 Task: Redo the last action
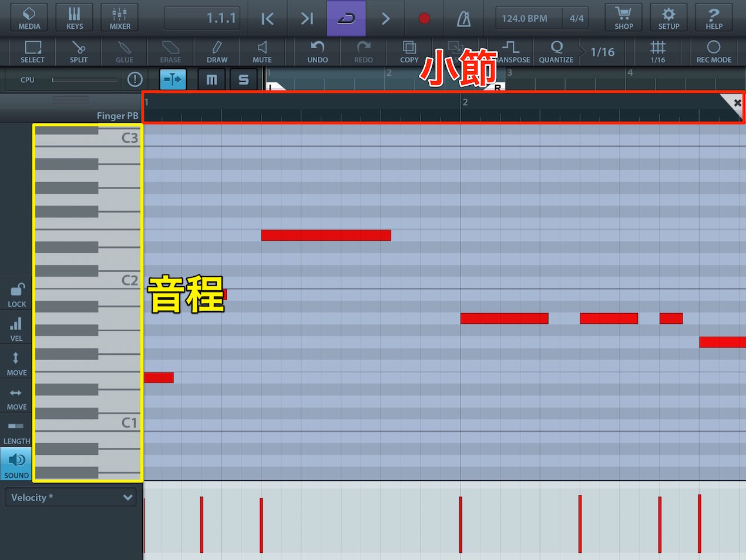363,52
